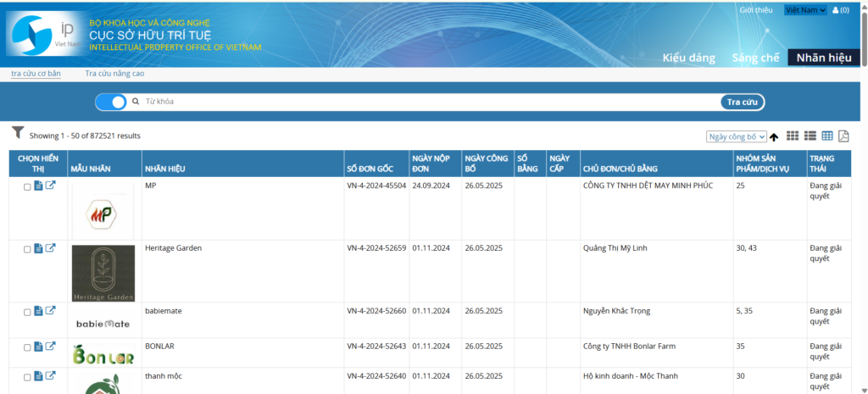The height and width of the screenshot is (394, 868).
Task: Click owner Công ty TNHH Bonlar Farm
Action: pos(630,347)
